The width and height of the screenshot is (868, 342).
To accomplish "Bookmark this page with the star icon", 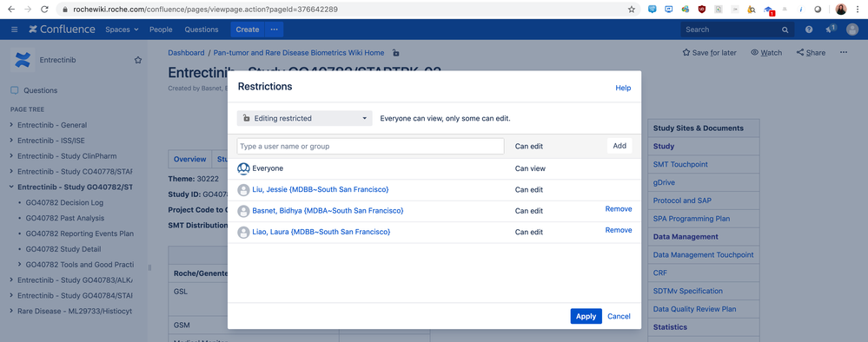I will (x=631, y=10).
